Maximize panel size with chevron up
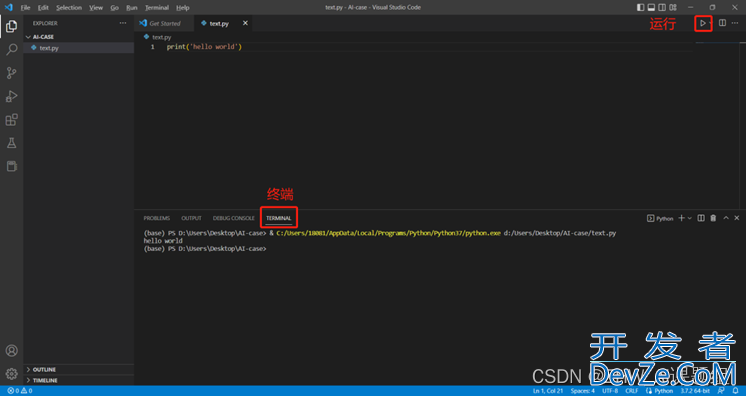This screenshot has width=746, height=396. (726, 218)
